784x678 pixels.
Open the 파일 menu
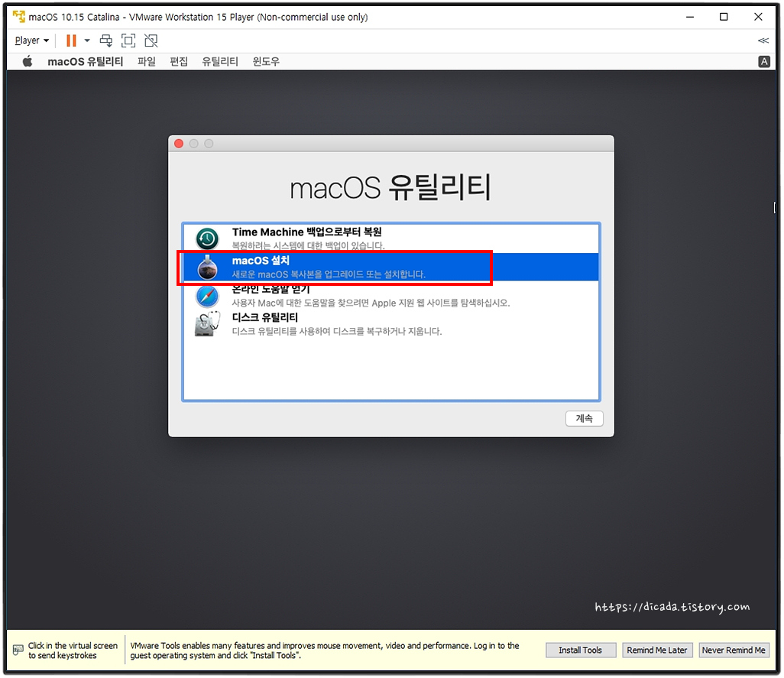click(147, 61)
